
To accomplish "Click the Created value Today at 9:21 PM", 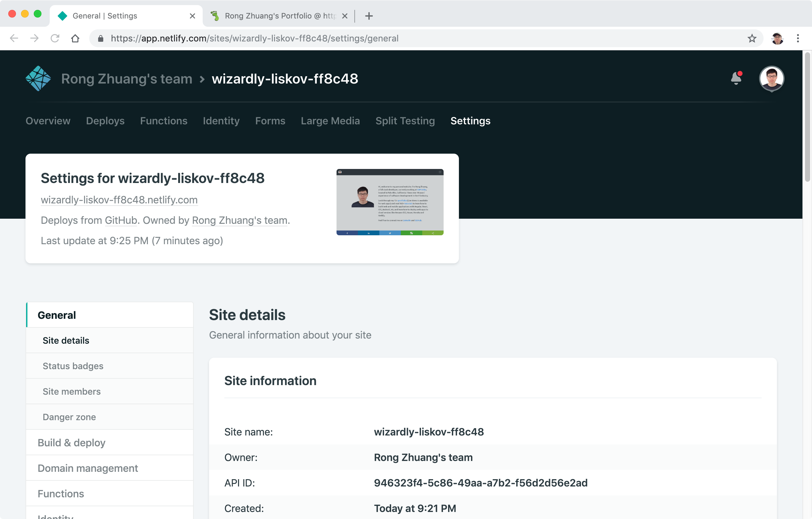I will coord(415,508).
